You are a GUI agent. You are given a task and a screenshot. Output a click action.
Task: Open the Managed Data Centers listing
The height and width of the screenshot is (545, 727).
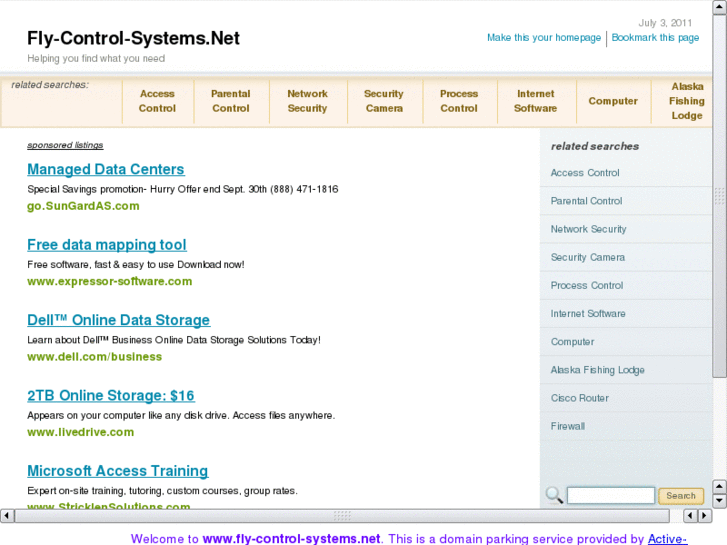[x=106, y=169]
